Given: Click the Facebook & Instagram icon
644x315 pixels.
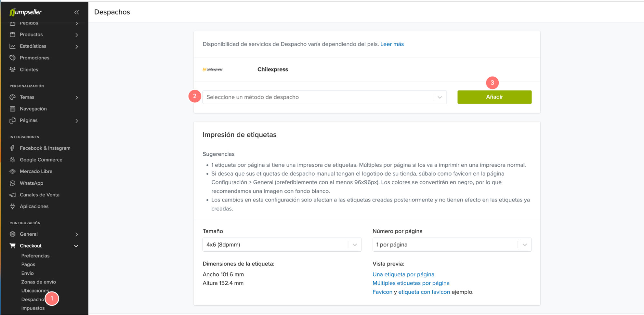Looking at the screenshot, I should coord(13,148).
